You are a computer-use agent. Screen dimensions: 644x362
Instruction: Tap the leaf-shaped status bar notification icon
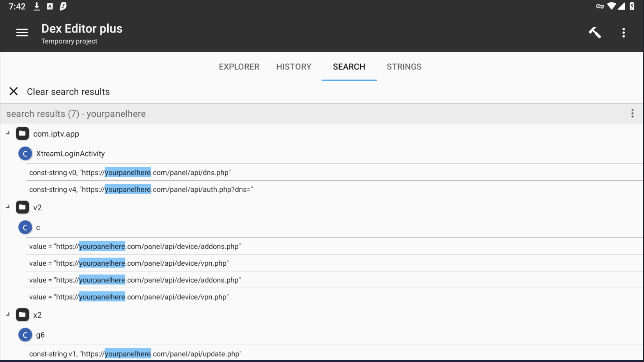(63, 6)
